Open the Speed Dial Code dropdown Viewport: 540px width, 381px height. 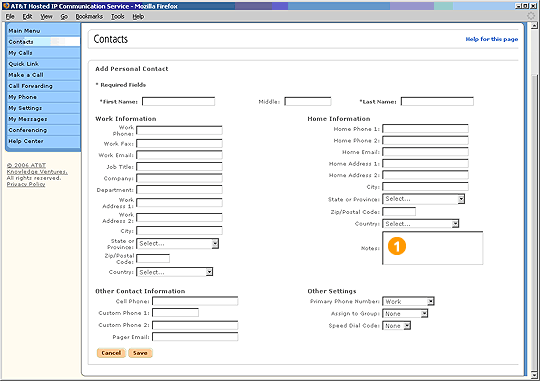pos(397,326)
